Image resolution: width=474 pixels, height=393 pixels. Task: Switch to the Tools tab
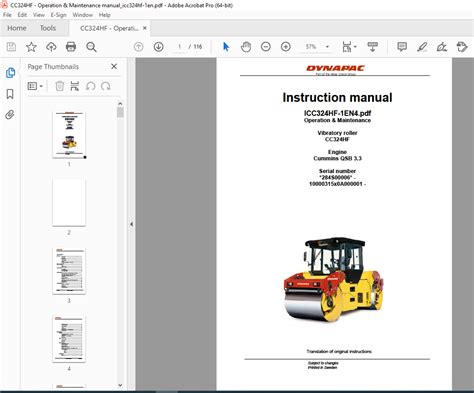click(48, 28)
